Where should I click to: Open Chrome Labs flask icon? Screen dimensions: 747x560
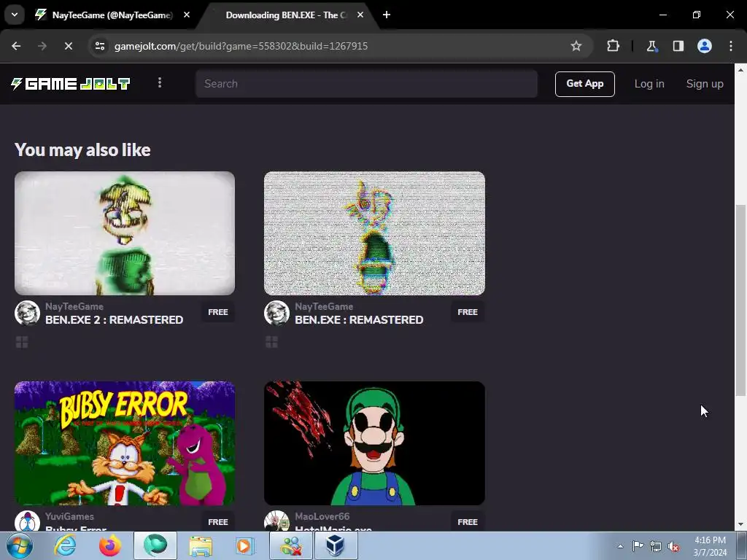point(651,46)
